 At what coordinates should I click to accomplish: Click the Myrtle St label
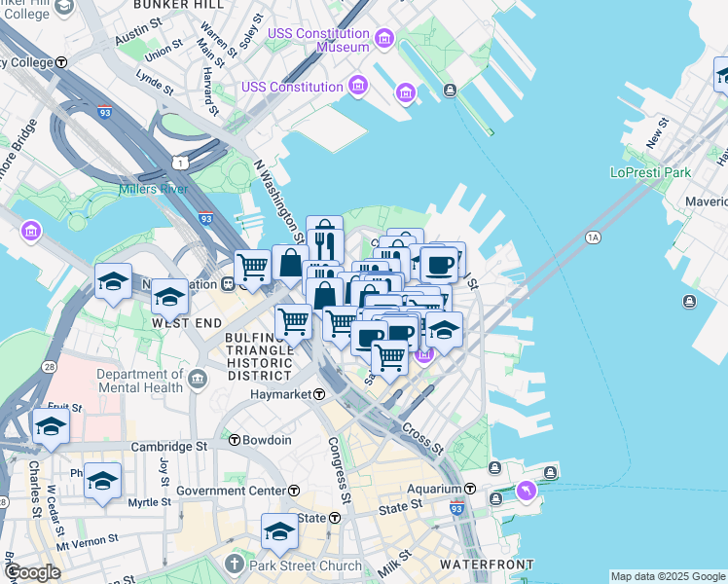coord(150,502)
